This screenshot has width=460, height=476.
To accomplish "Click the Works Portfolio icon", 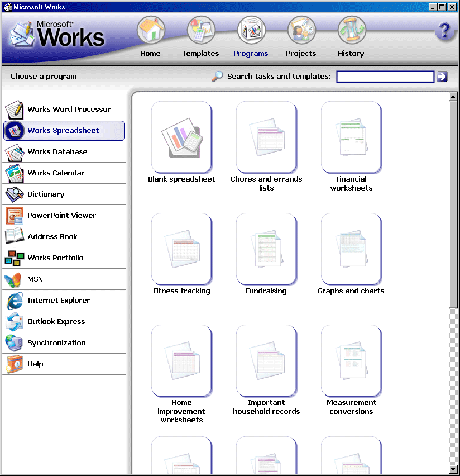I will coord(15,258).
